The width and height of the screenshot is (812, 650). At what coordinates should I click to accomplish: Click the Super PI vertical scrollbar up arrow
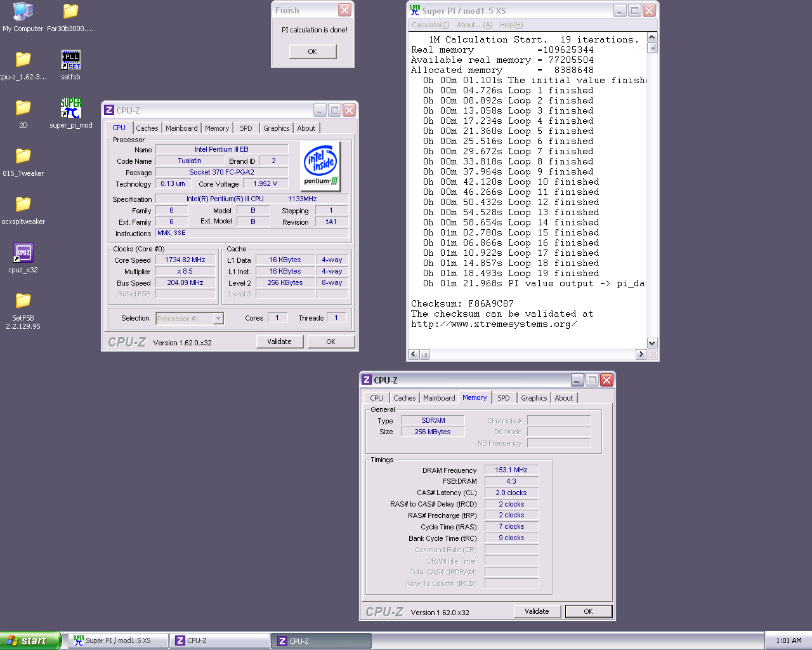(x=652, y=37)
